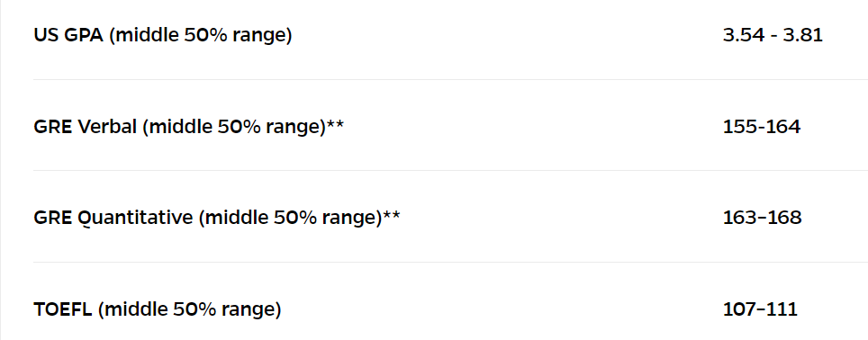Select the 163–168 score range
868x340 pixels.
[763, 218]
